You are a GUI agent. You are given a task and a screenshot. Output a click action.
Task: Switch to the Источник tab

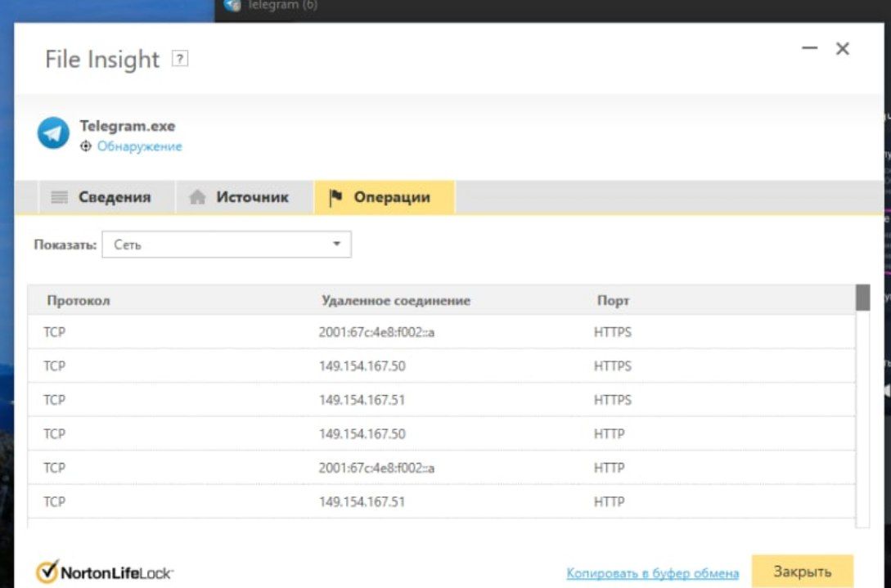pos(245,197)
